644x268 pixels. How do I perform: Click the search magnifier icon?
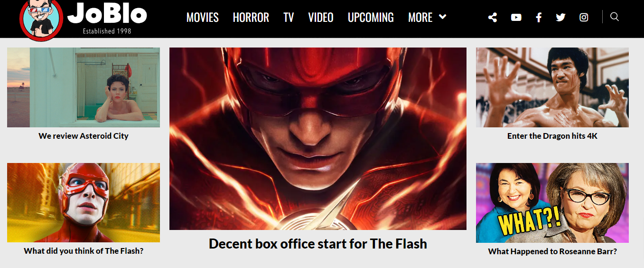click(x=615, y=17)
